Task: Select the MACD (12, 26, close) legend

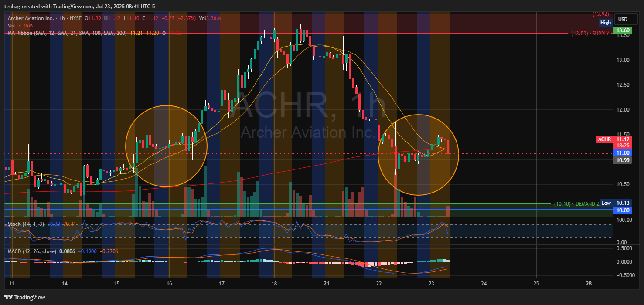Action: 31,251
